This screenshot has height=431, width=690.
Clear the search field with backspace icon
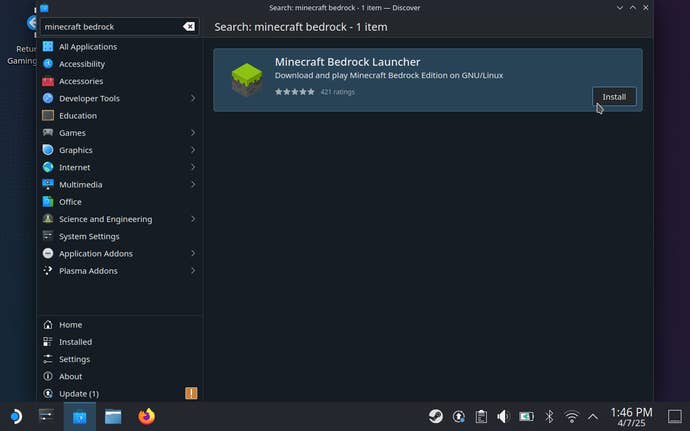click(189, 27)
